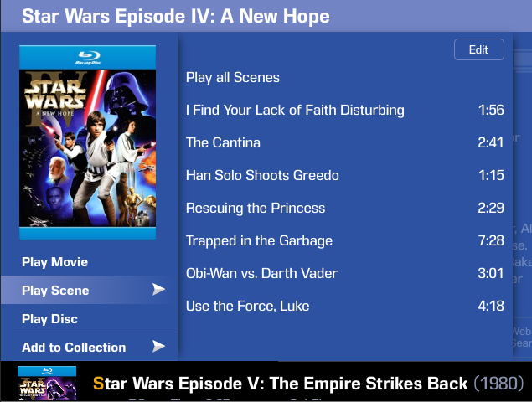The width and height of the screenshot is (532, 402).
Task: Open Star Wars Episode V title link
Action: pyautogui.click(x=281, y=384)
